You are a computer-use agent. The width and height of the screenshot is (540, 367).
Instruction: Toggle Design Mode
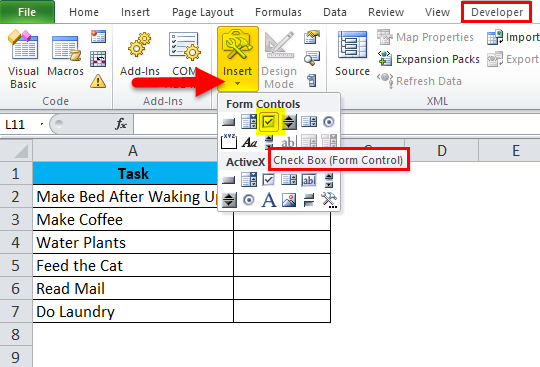279,59
